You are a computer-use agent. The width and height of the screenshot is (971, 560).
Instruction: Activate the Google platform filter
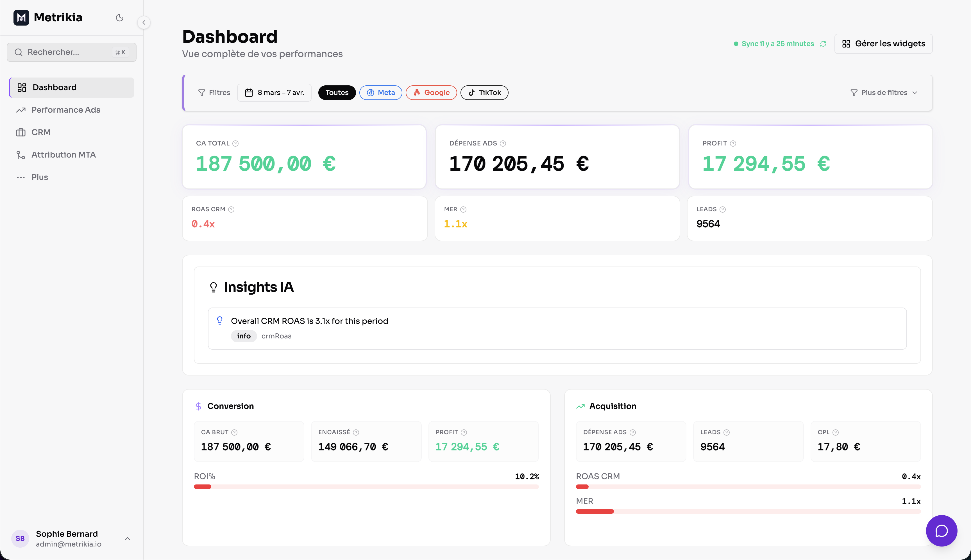(431, 92)
